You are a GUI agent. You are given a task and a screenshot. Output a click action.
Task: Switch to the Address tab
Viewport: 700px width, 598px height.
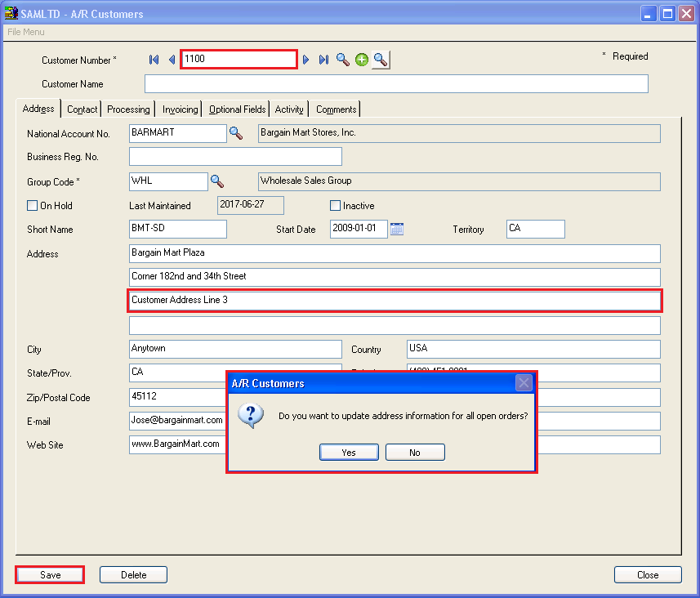[38, 109]
